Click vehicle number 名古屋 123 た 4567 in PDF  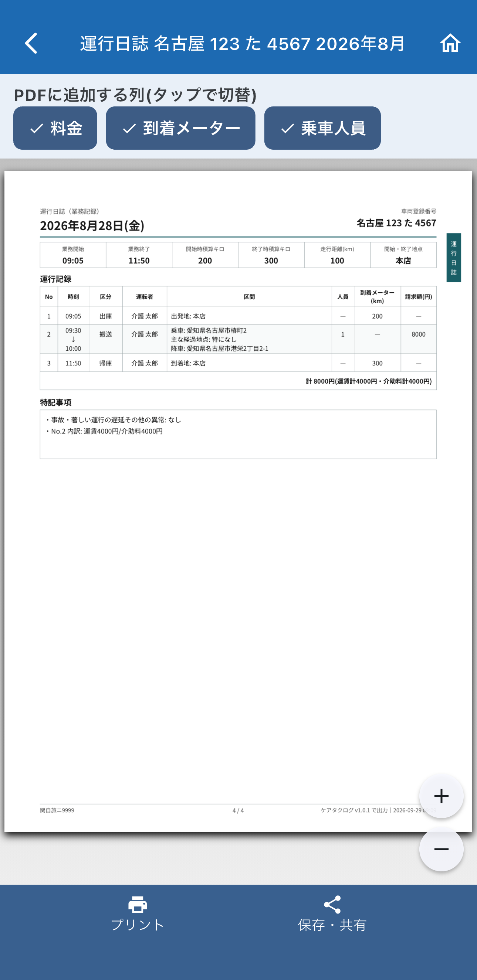click(x=396, y=223)
